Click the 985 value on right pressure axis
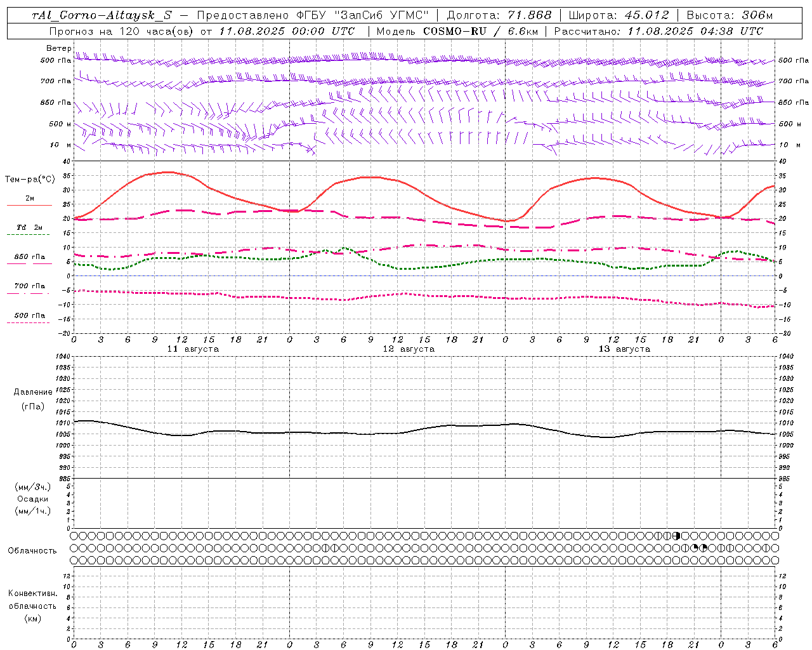This screenshot has width=812, height=650. (x=785, y=479)
